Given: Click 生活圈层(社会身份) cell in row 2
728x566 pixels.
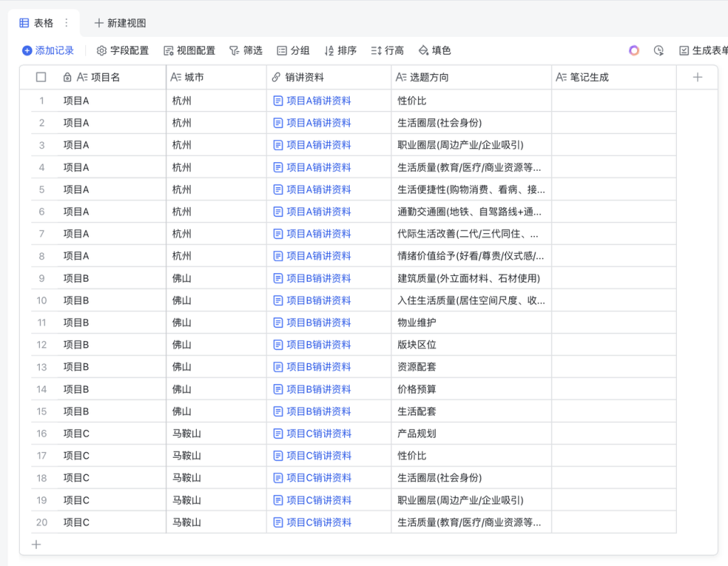Looking at the screenshot, I should click(471, 123).
